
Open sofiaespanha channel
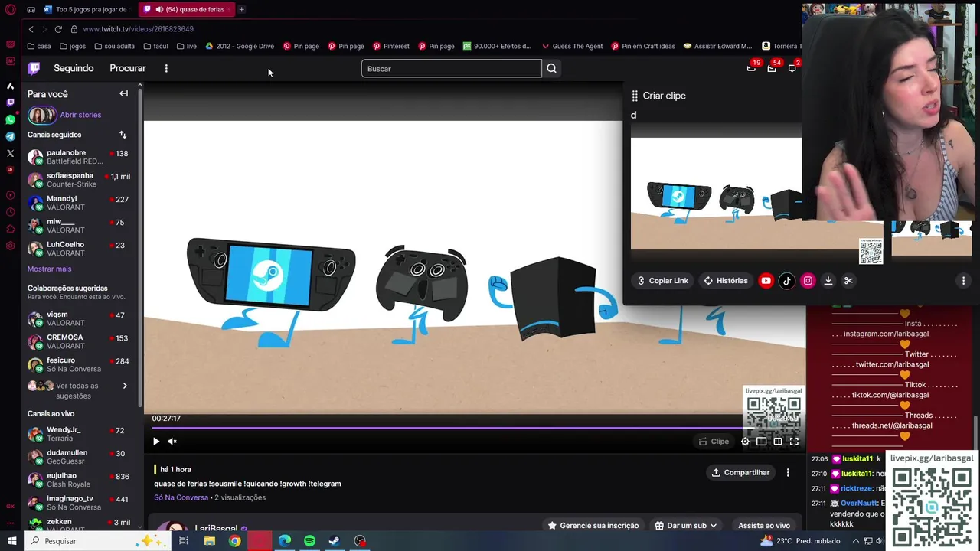point(80,180)
